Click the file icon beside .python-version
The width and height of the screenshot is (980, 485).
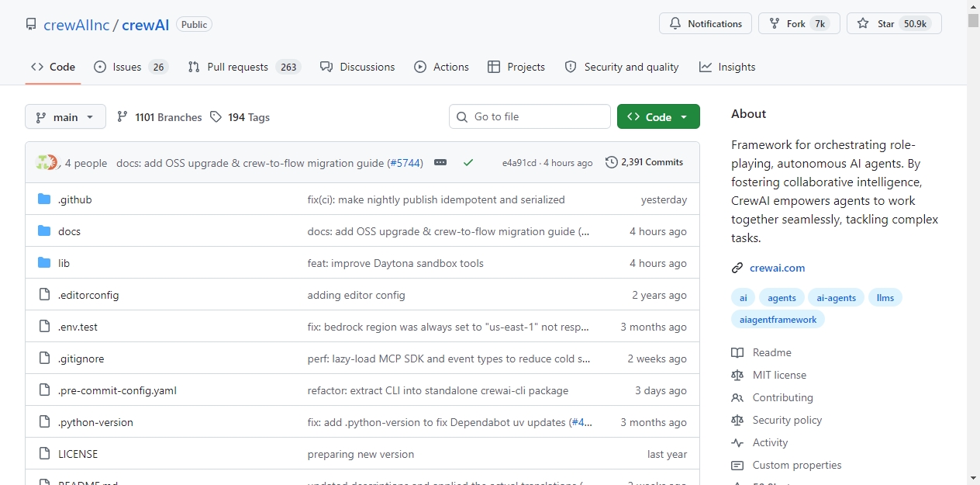pyautogui.click(x=44, y=422)
